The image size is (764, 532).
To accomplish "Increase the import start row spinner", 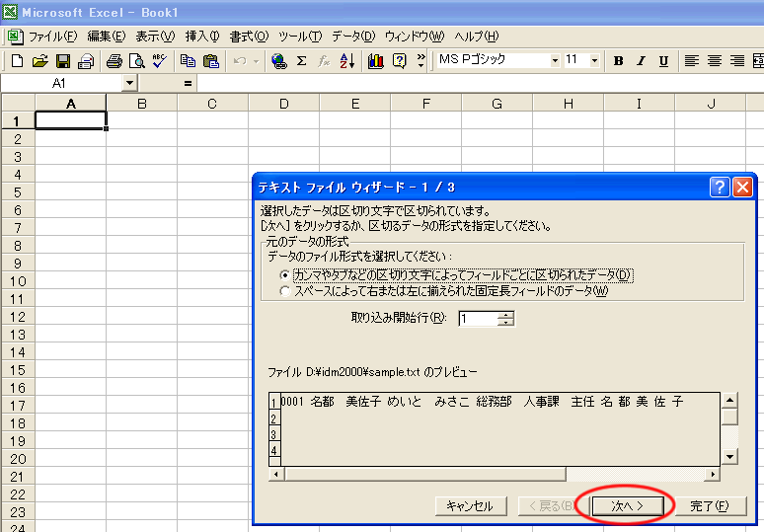I will (x=505, y=315).
